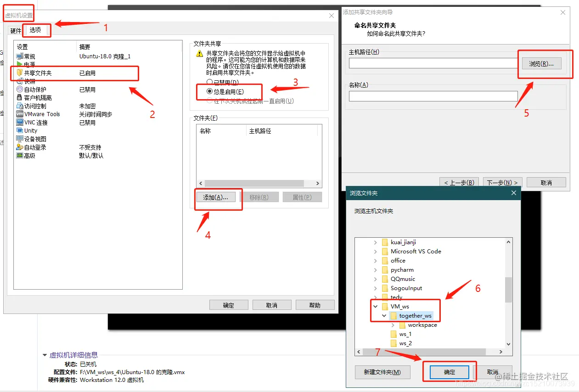Select the 已禁用 (disabled) radio button
Screen dimensions: 579x392
tap(209, 83)
